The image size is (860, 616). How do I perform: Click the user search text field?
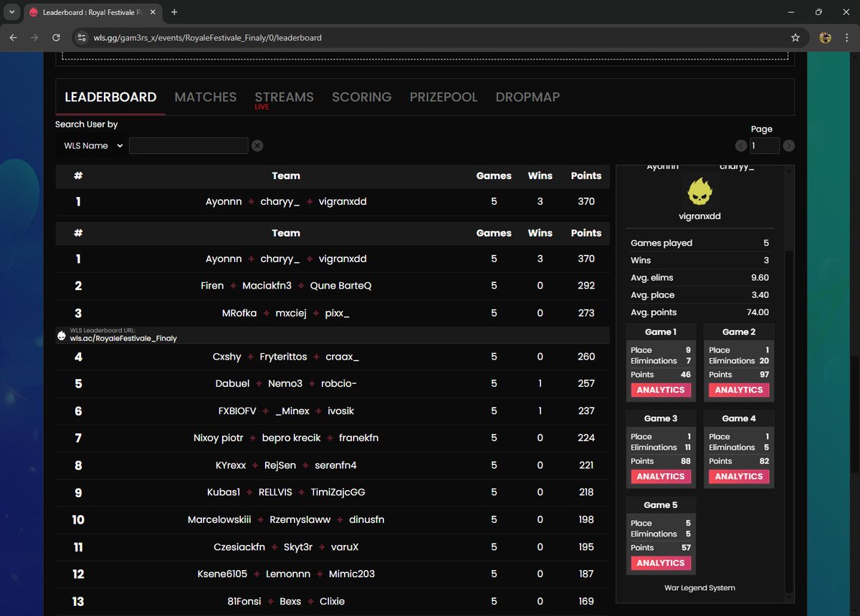coord(188,145)
